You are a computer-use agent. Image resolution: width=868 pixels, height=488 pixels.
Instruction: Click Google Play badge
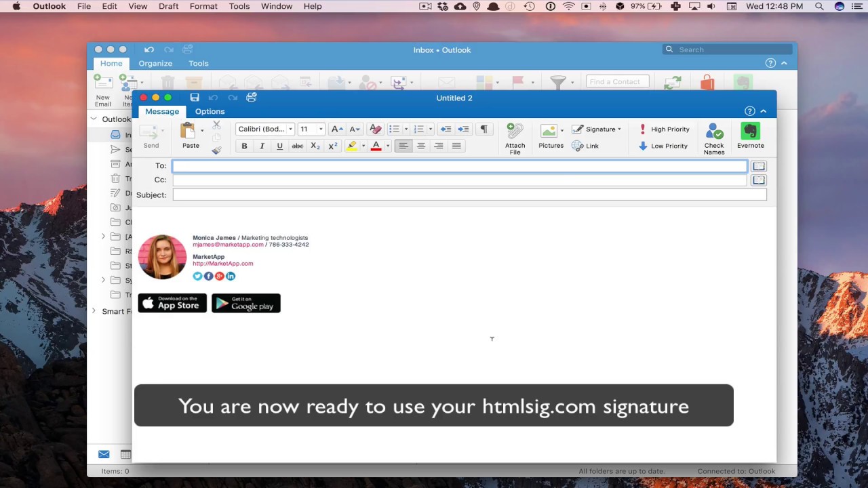pos(246,303)
